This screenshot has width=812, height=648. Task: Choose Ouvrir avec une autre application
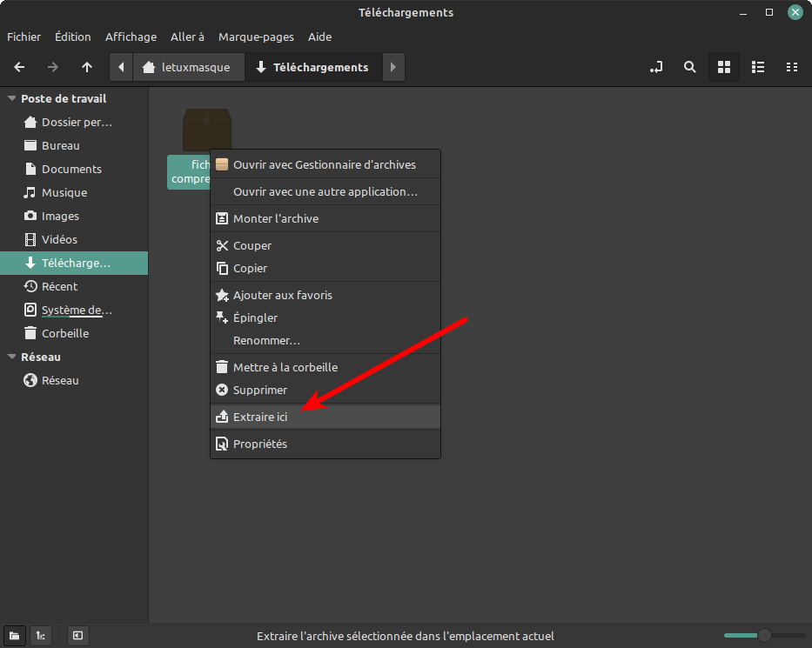(325, 191)
